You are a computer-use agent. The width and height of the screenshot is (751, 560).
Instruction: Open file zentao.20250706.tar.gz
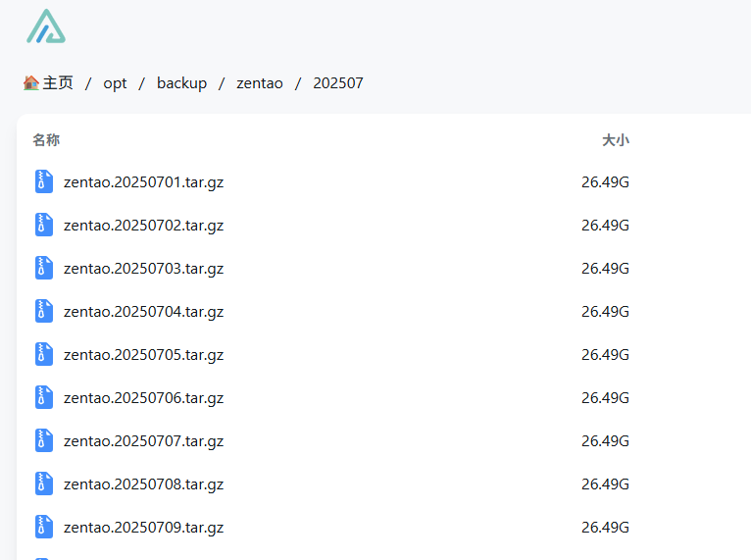tap(144, 398)
